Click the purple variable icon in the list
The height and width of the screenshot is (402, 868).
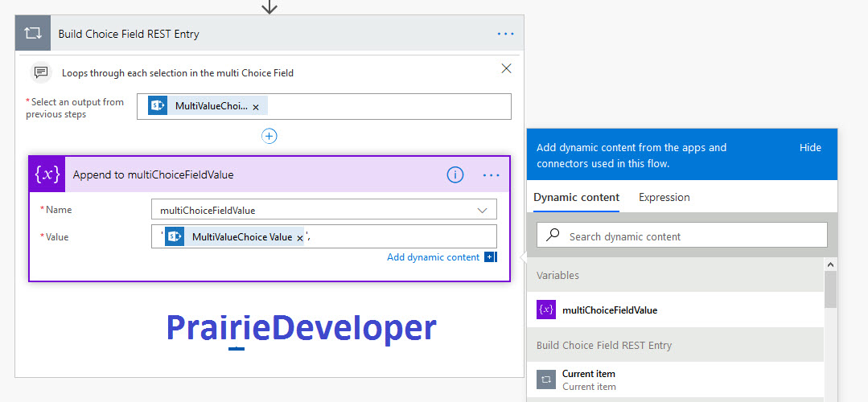click(546, 310)
